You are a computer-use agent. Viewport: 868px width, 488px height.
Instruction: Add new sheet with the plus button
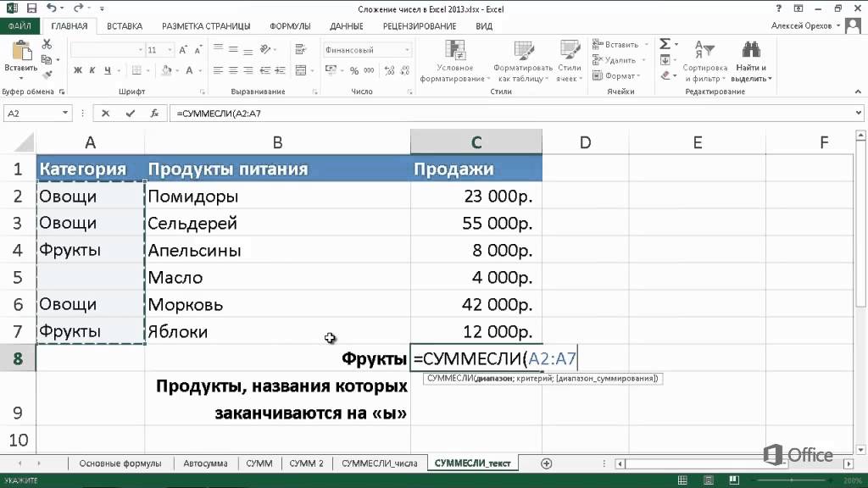[x=547, y=463]
